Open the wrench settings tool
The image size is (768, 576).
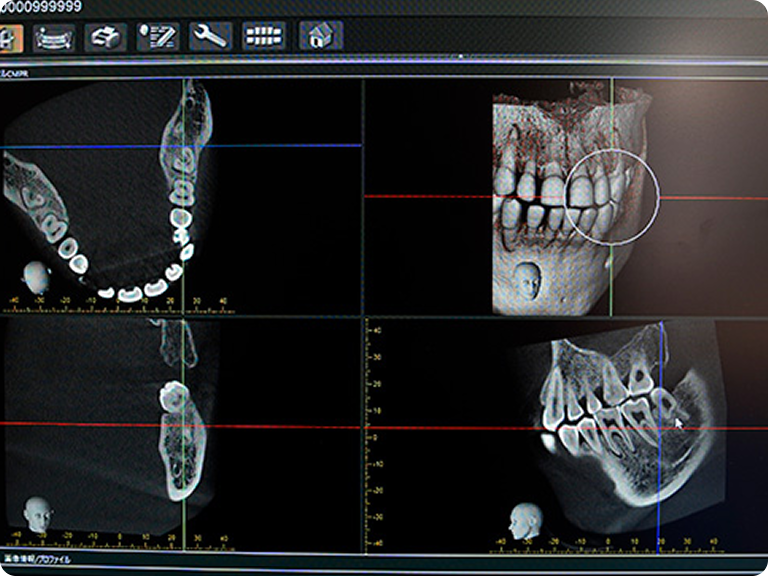point(210,38)
